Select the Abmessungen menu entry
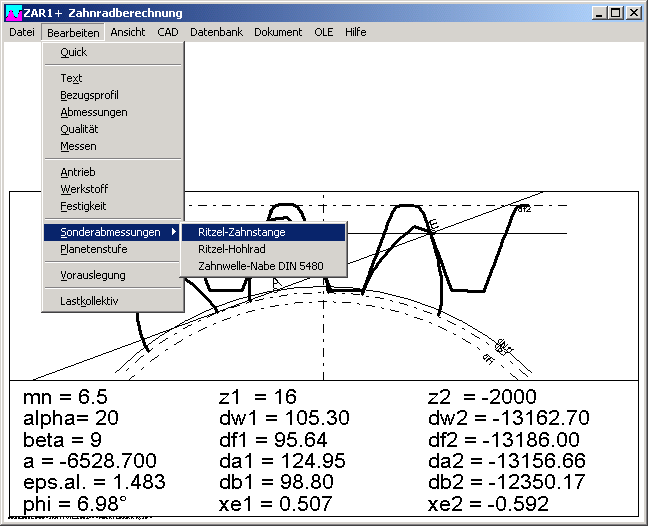Viewport: 648px width, 526px height. coord(94,112)
